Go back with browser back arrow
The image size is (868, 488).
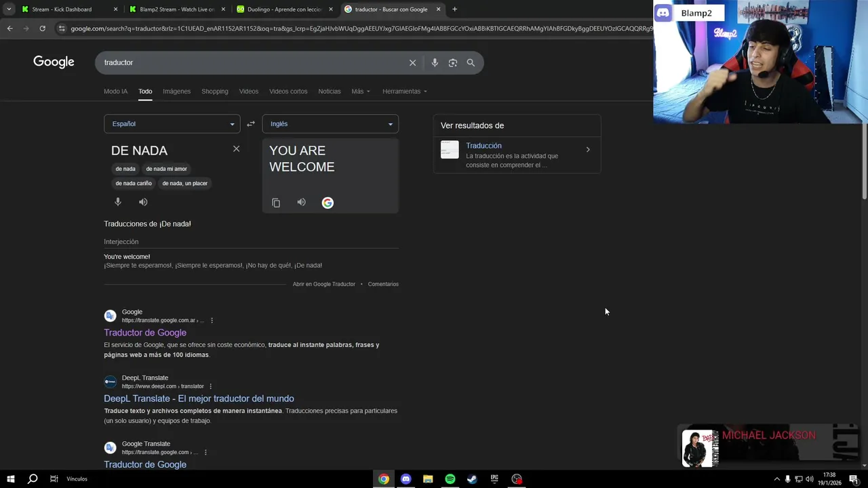click(9, 28)
